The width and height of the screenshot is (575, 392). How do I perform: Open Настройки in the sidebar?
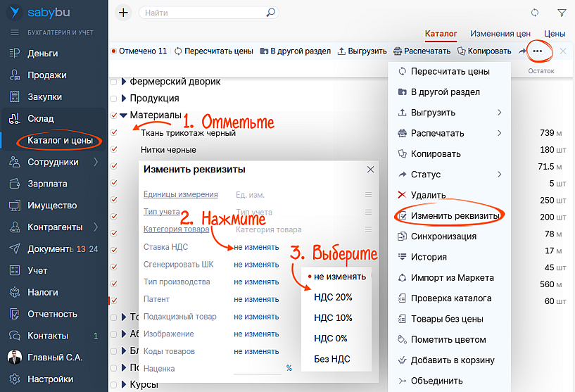pyautogui.click(x=50, y=379)
